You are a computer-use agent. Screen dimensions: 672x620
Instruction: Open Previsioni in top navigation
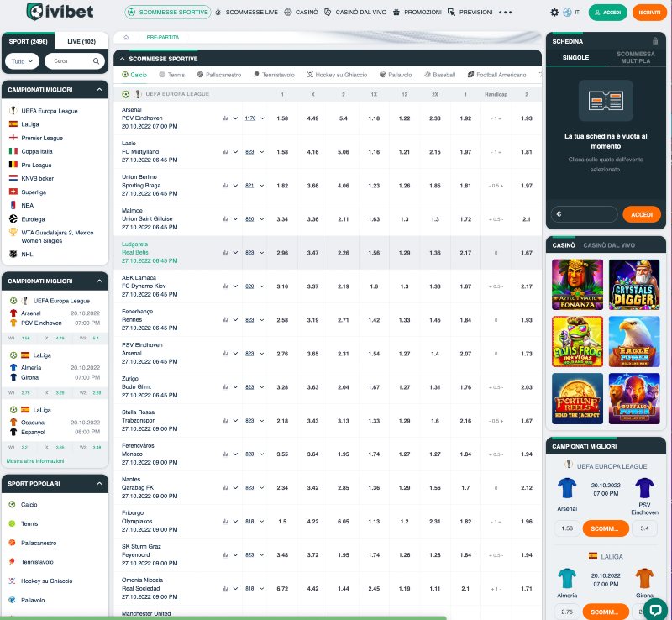(x=470, y=13)
